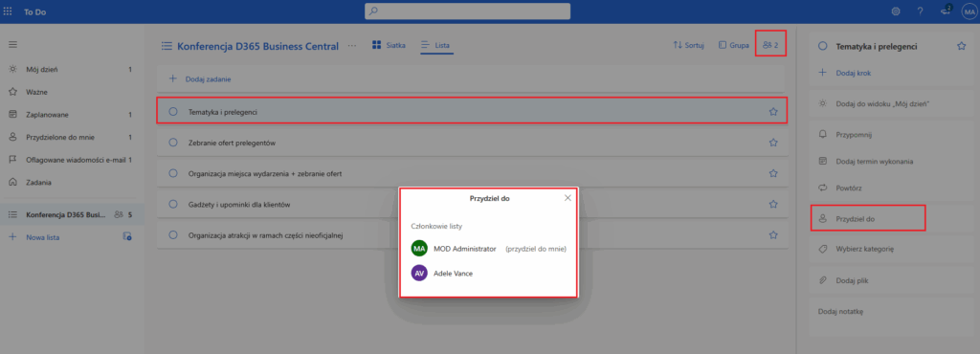This screenshot has height=354, width=980.
Task: Star Gadżety i upominki dla klientów task
Action: point(773,204)
